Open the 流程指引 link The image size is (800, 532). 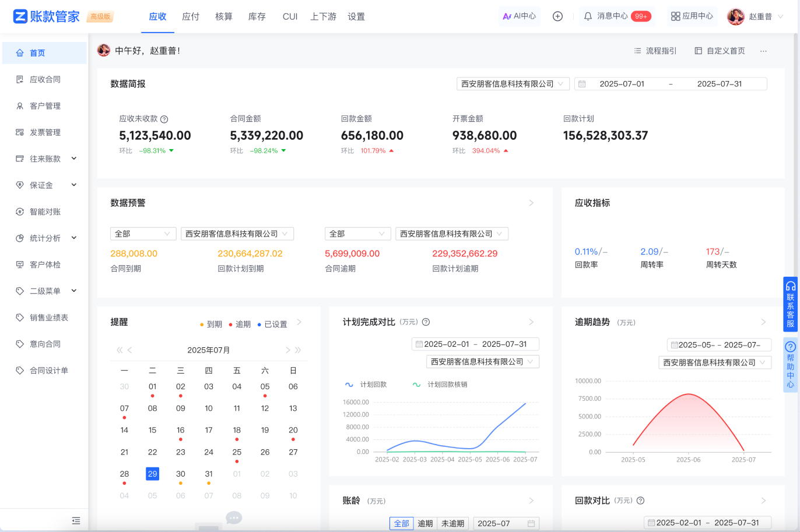655,51
